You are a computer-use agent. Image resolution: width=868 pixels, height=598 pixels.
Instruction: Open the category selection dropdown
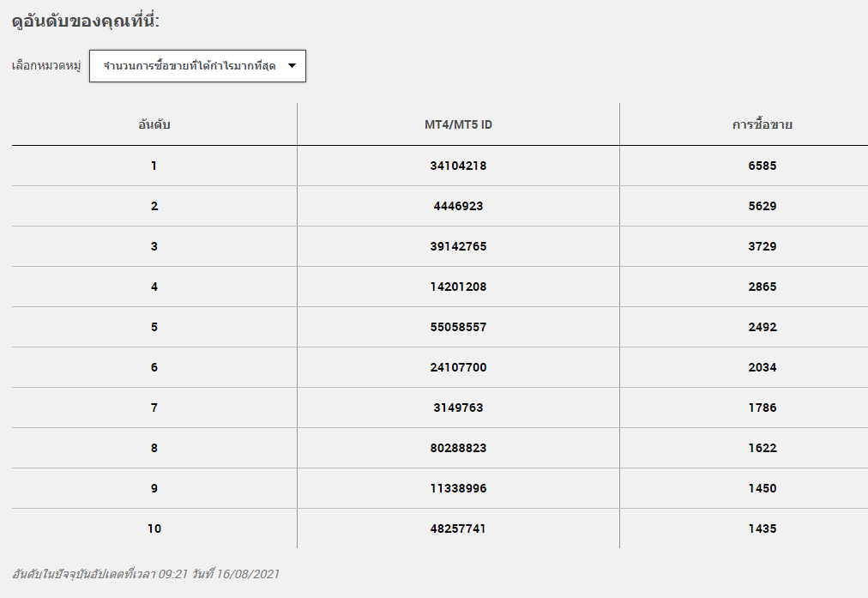197,66
